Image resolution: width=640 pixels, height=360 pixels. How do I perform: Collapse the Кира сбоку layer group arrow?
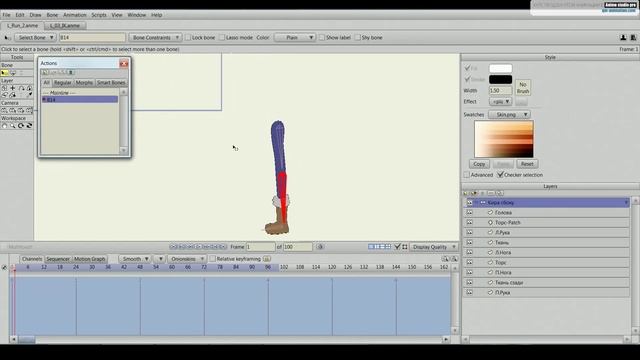point(476,202)
